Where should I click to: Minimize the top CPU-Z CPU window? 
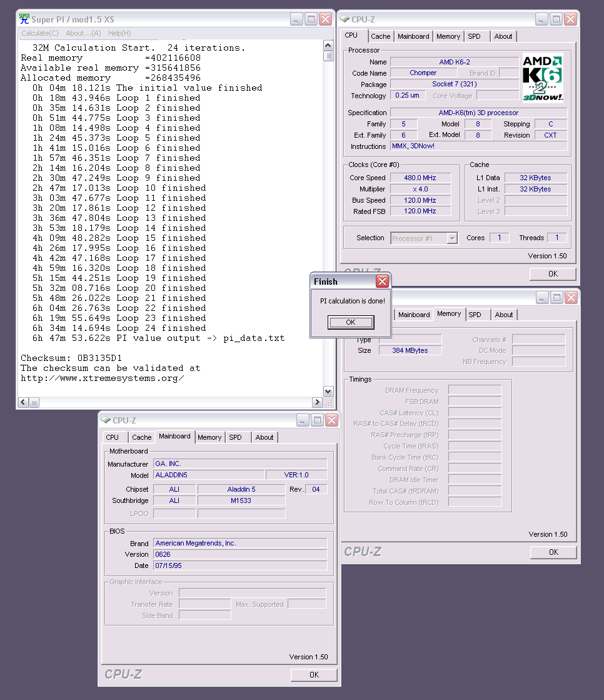[x=541, y=19]
